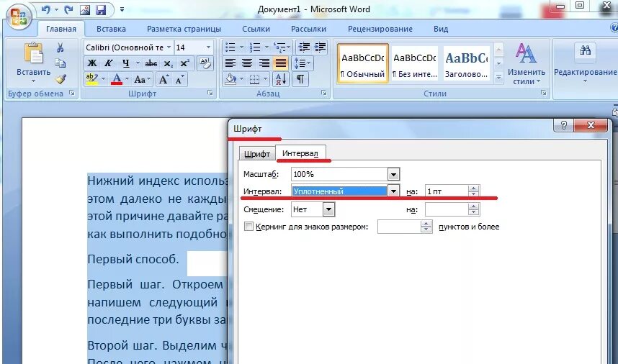Apply the Обычный style
The width and height of the screenshot is (618, 364).
pyautogui.click(x=363, y=63)
